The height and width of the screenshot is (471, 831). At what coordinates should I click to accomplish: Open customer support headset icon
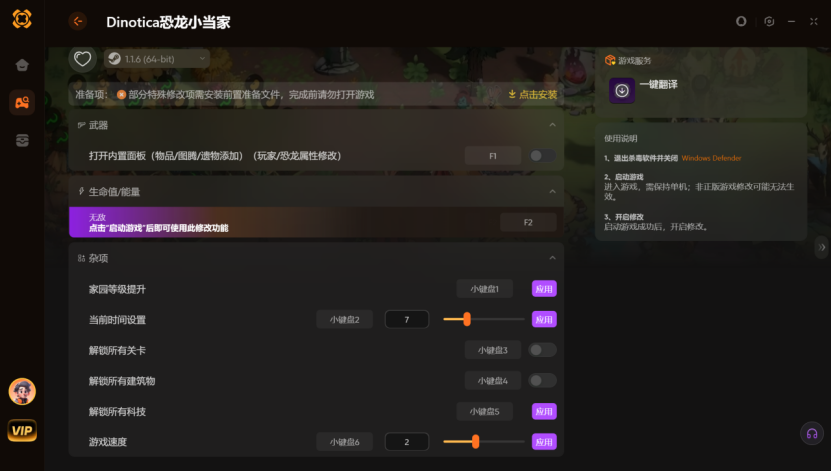pos(812,434)
